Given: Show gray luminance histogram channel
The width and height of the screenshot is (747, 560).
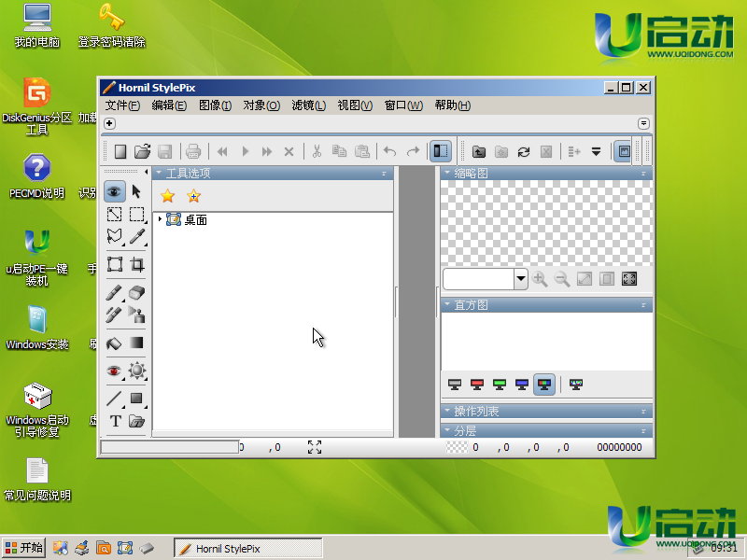Looking at the screenshot, I should coord(455,385).
